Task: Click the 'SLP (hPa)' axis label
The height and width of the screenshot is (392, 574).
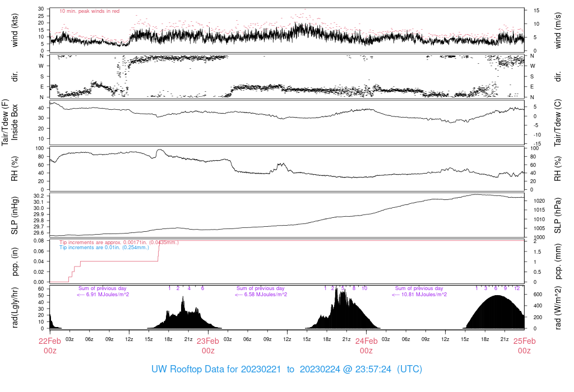Action: [558, 215]
